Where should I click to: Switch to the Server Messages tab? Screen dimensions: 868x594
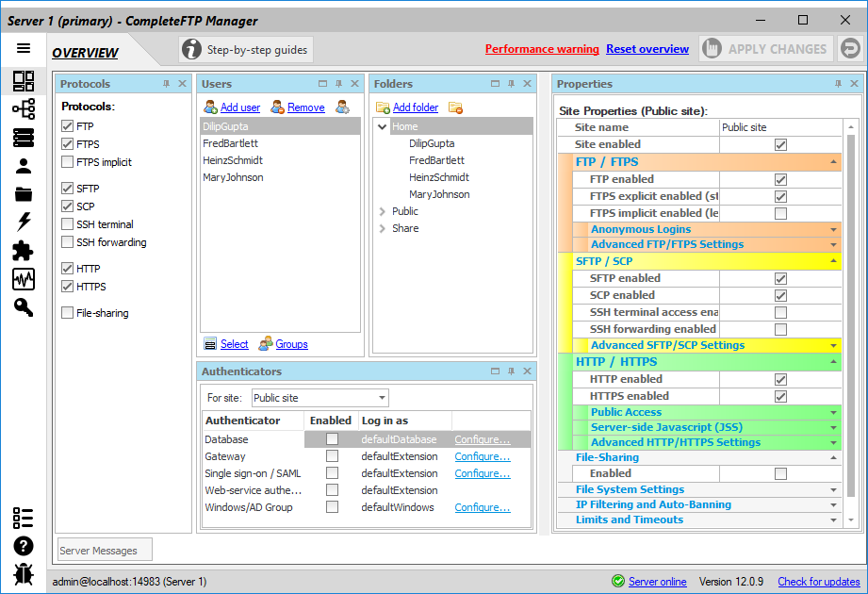tap(98, 550)
